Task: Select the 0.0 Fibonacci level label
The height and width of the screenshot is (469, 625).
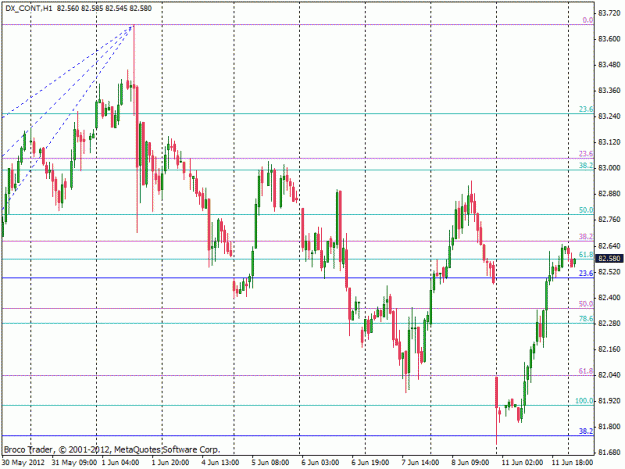Action: (x=588, y=20)
